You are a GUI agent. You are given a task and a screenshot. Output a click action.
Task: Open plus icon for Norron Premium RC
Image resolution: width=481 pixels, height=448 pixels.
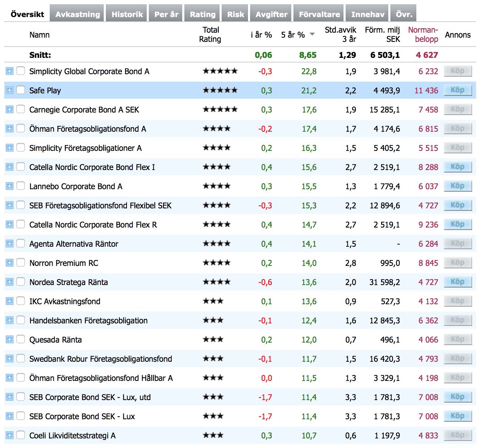[x=10, y=263]
